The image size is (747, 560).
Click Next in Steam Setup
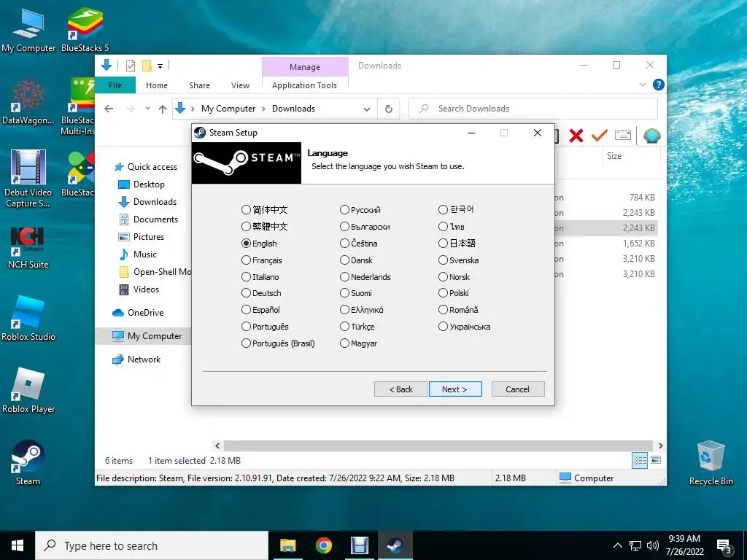pyautogui.click(x=455, y=389)
